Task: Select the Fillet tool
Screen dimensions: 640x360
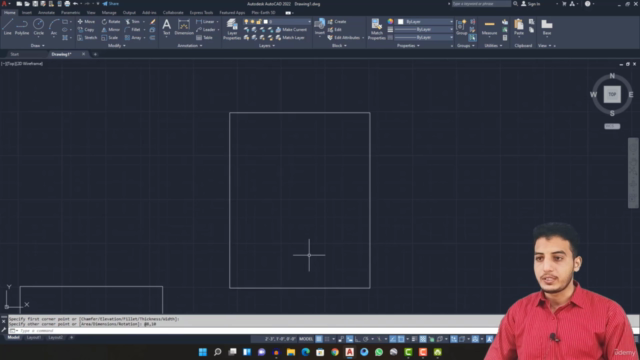Action: pyautogui.click(x=132, y=30)
